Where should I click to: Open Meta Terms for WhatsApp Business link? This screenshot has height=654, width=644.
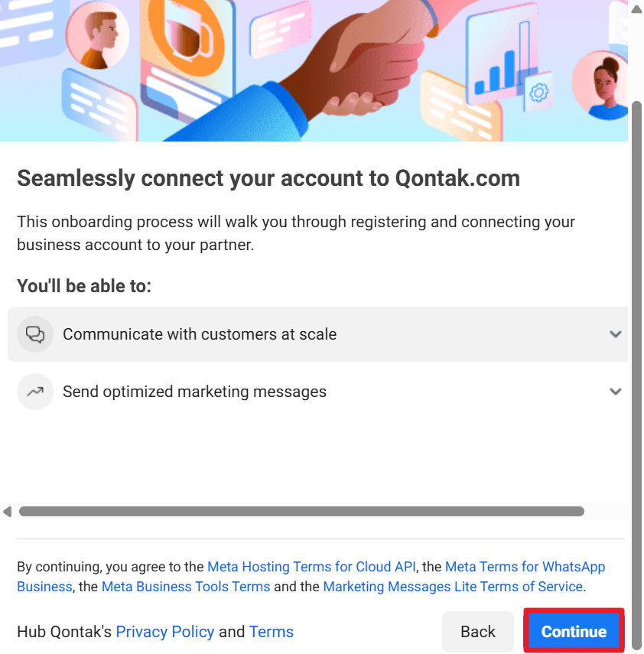tap(525, 566)
